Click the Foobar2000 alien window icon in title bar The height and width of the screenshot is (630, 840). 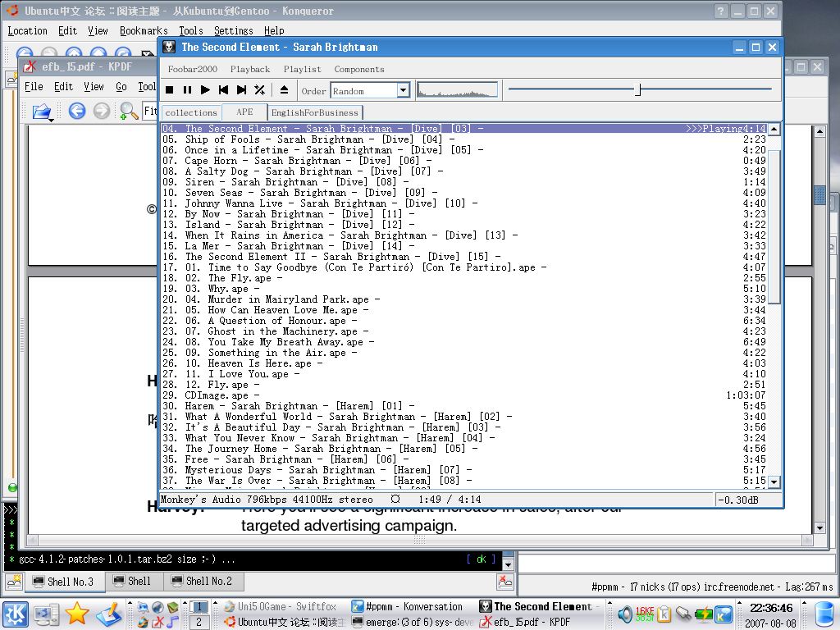coord(169,47)
